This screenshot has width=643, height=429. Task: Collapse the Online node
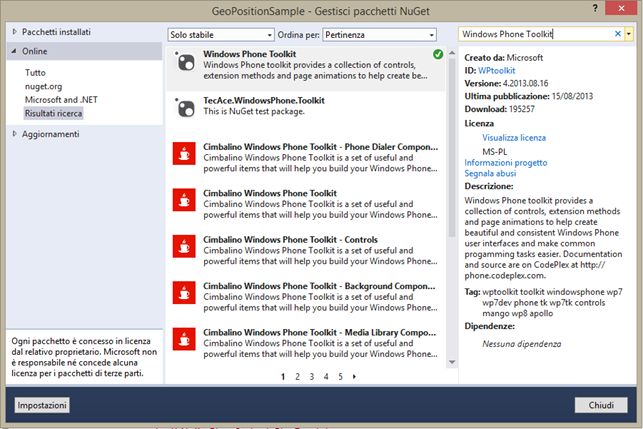point(14,51)
